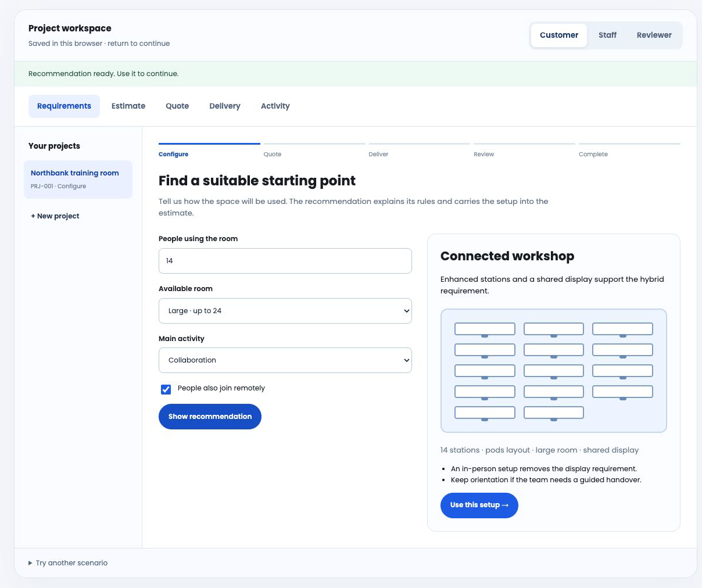This screenshot has height=588, width=702.
Task: Click the Review step label
Action: click(484, 154)
